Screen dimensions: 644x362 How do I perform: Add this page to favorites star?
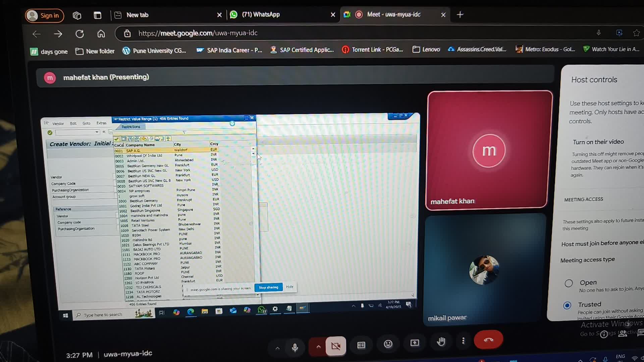(636, 33)
